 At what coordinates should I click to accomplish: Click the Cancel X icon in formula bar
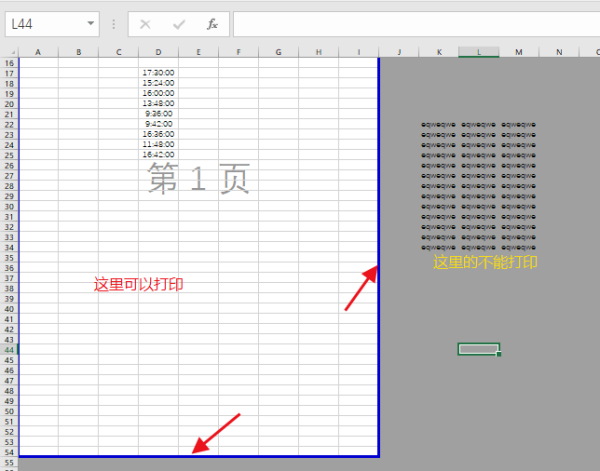click(x=146, y=23)
